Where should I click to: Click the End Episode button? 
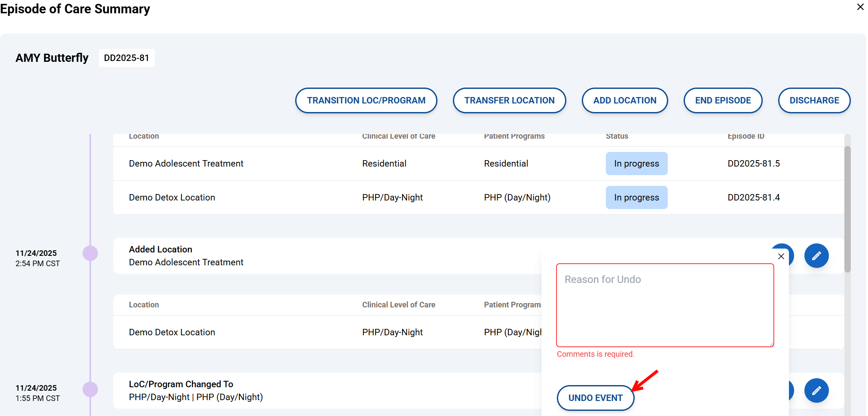click(723, 100)
